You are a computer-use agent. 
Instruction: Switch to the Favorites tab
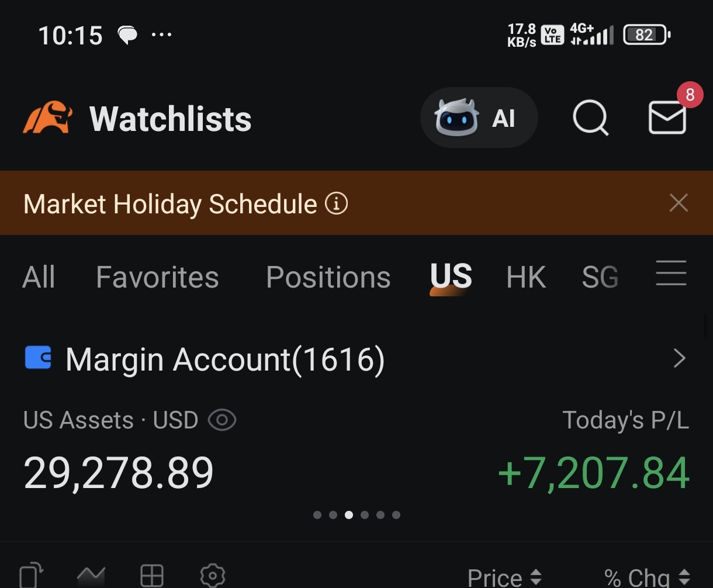[x=157, y=277]
